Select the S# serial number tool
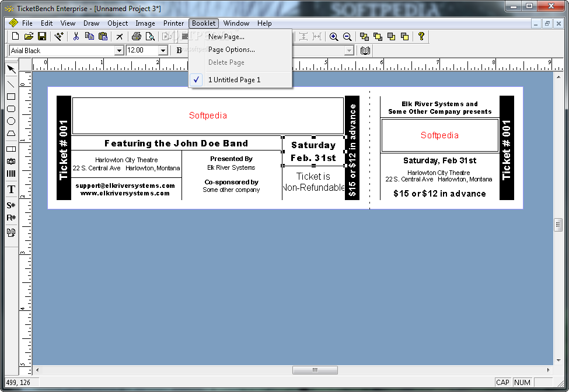The height and width of the screenshot is (392, 569). tap(11, 205)
